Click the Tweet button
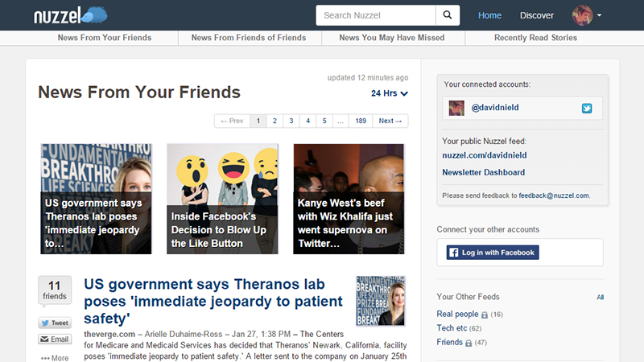The width and height of the screenshot is (644, 362). click(x=55, y=323)
